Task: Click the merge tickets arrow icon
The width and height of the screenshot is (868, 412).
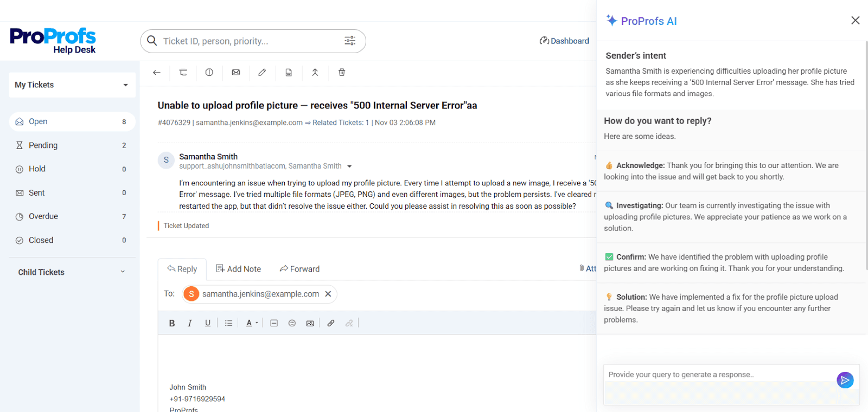Action: click(x=315, y=73)
